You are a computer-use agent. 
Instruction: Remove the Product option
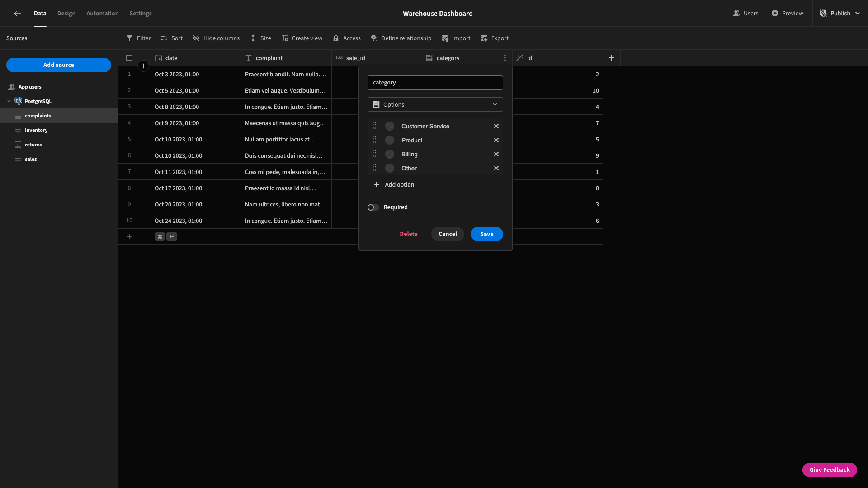[x=496, y=140]
